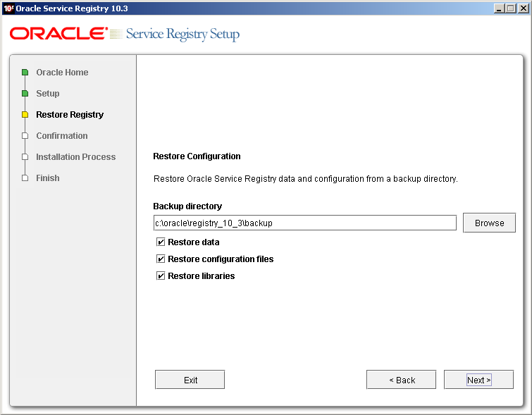
Task: Return with the Back button
Action: 402,380
